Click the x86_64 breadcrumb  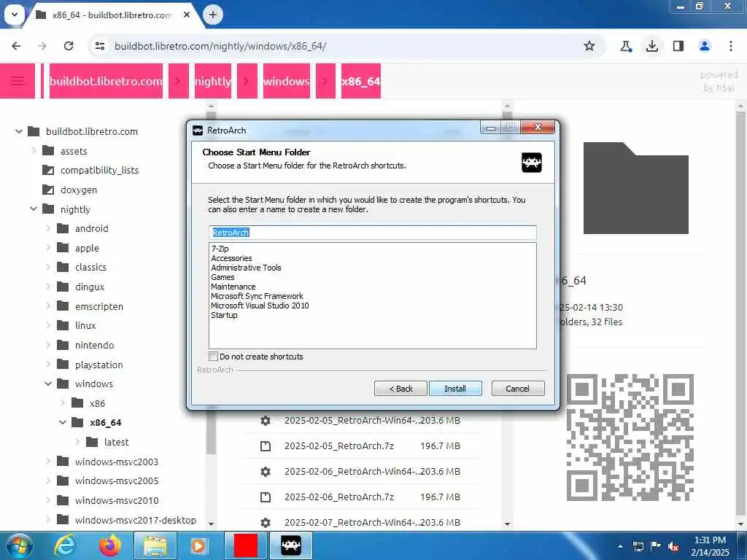[360, 81]
